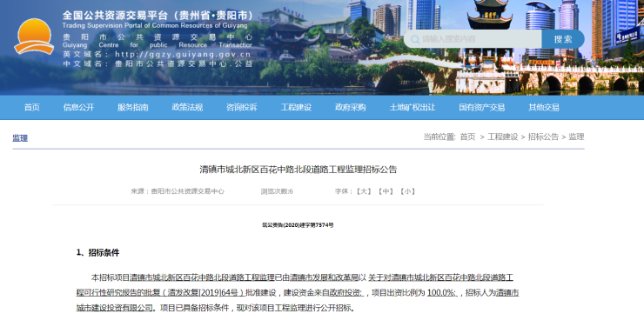Click the URL http://ggzy.guiyang.gov.cn in header

point(183,54)
